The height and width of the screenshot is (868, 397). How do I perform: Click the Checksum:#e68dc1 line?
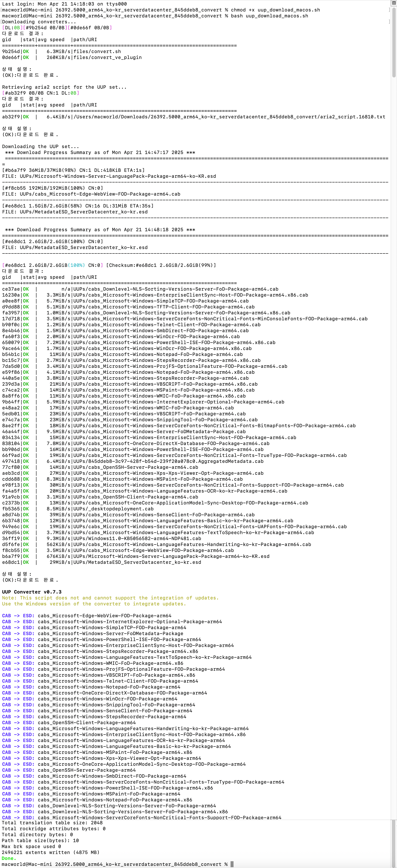[109, 265]
